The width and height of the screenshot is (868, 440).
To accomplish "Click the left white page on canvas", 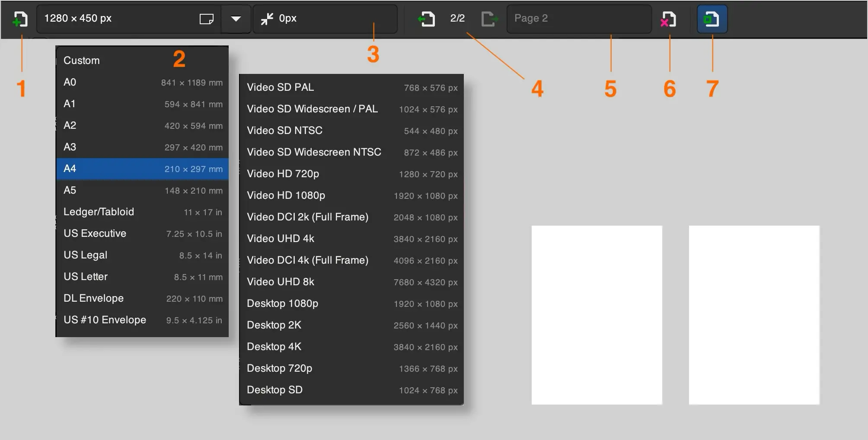I will pyautogui.click(x=597, y=315).
